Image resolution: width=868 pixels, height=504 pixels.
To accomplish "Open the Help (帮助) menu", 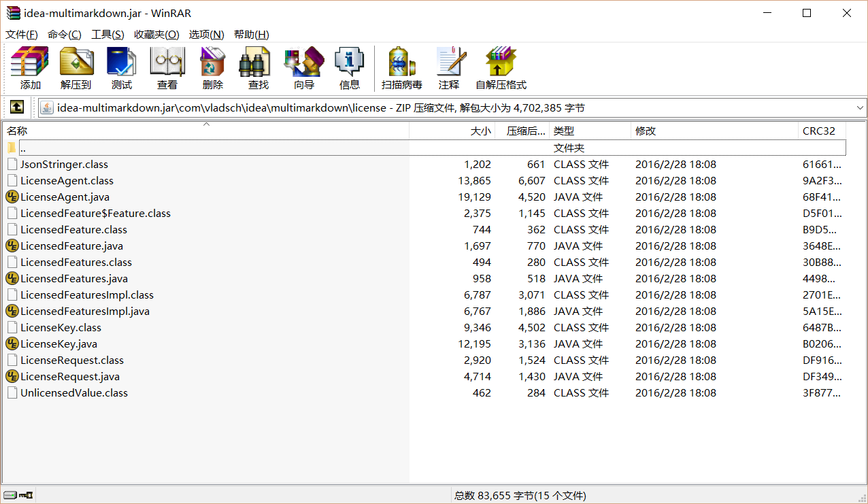I will 251,35.
